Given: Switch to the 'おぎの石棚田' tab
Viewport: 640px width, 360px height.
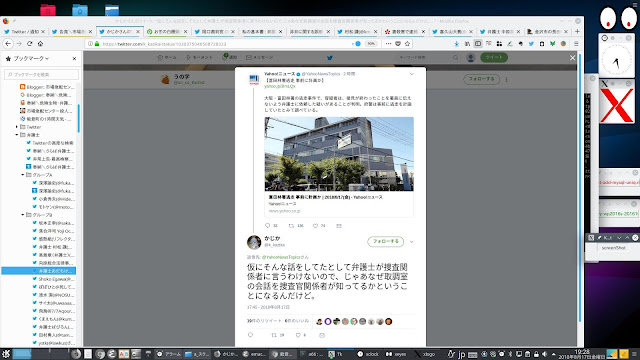Looking at the screenshot, I should pyautogui.click(x=167, y=31).
